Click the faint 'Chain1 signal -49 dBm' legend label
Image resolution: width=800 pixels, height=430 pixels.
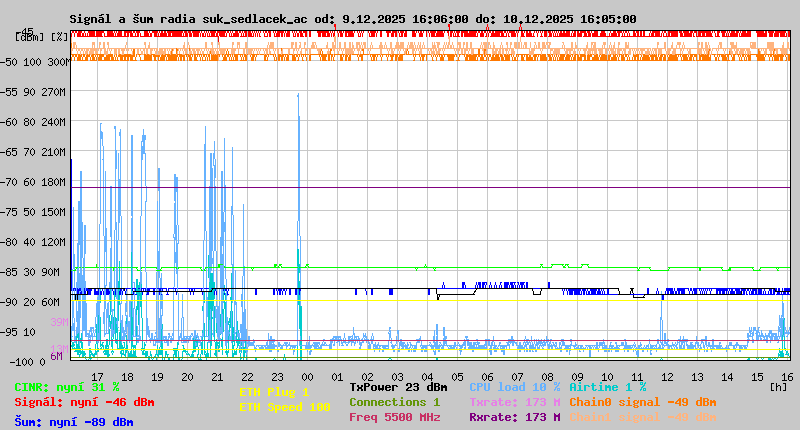(x=643, y=417)
